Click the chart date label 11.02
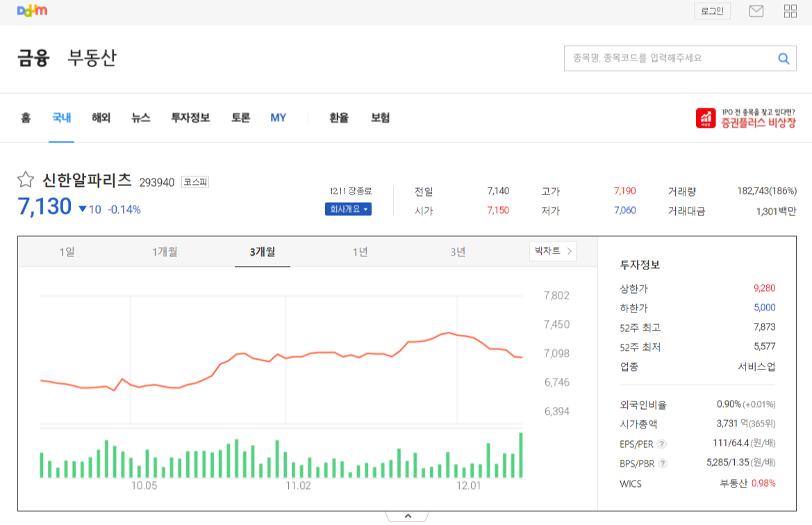Image resolution: width=812 pixels, height=525 pixels. [x=298, y=486]
